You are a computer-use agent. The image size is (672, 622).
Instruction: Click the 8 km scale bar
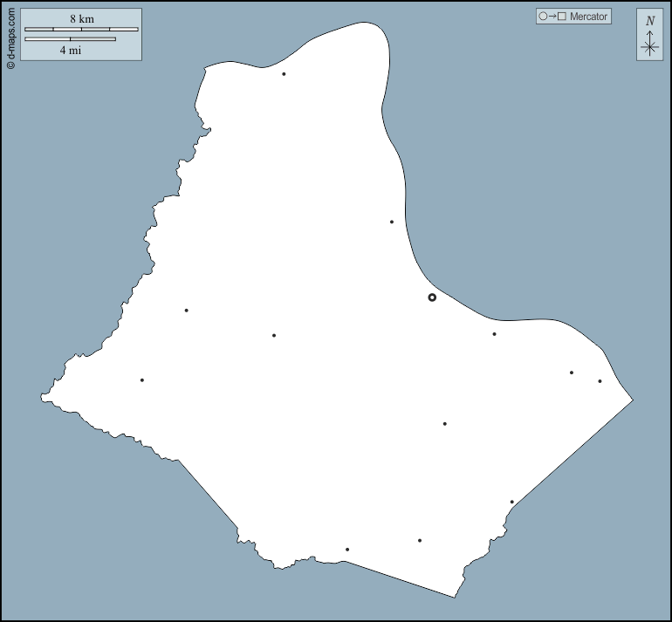(x=81, y=29)
